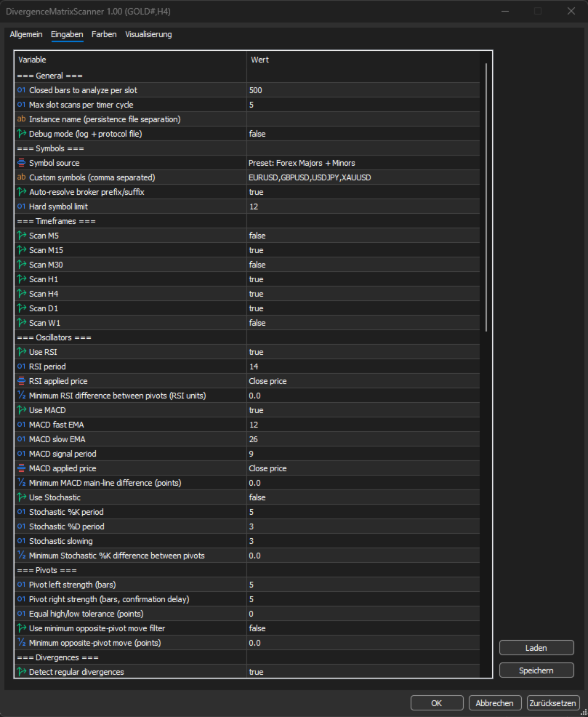Screen dimensions: 588x717
Task: Click the OK button
Action: point(437,703)
